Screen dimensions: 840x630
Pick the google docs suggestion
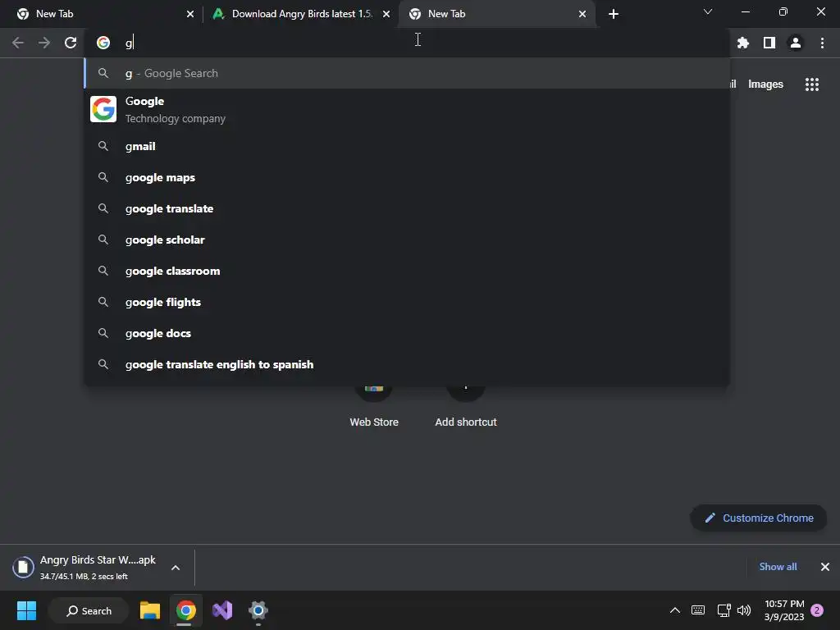click(x=407, y=333)
